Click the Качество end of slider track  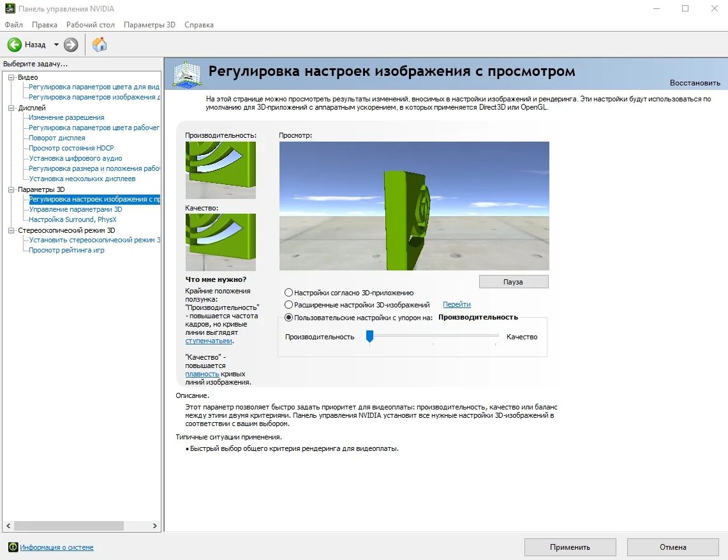[x=496, y=335]
